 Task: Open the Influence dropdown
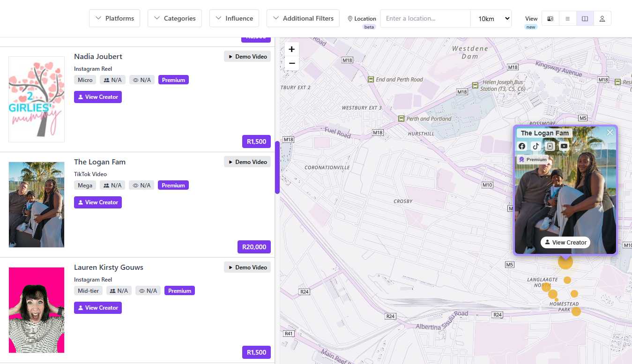point(234,18)
